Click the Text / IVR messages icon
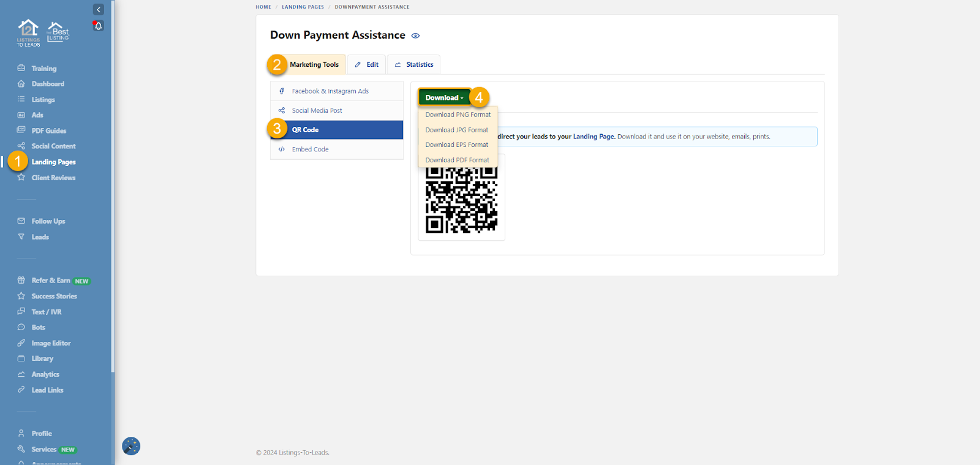Screen dimensions: 980x465 coord(21,311)
